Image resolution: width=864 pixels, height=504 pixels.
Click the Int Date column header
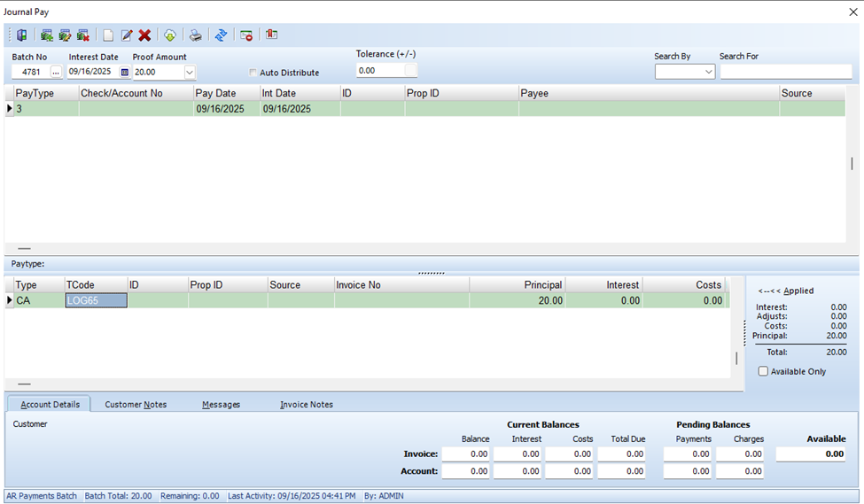click(x=300, y=93)
